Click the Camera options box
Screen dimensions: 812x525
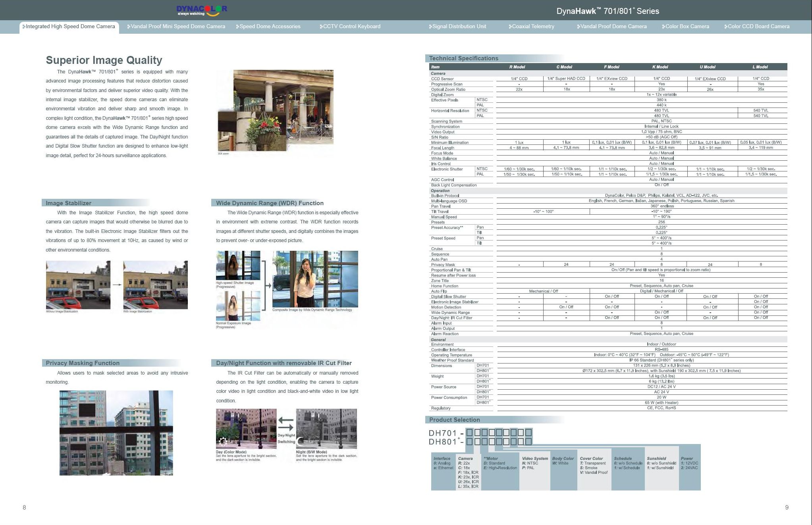(469, 471)
